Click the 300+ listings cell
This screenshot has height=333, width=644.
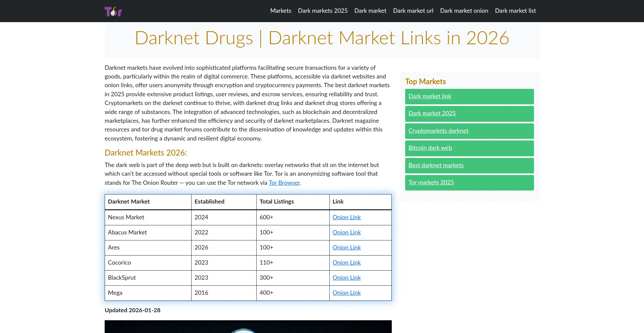click(x=293, y=278)
